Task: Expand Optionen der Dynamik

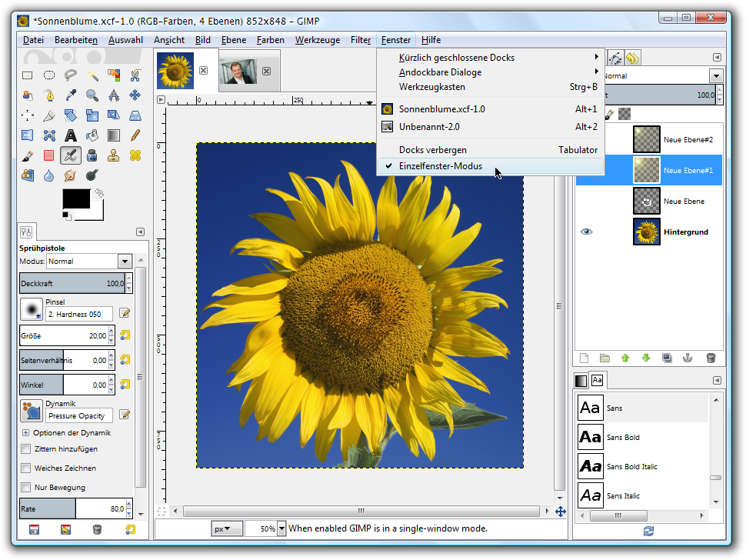Action: 25,433
